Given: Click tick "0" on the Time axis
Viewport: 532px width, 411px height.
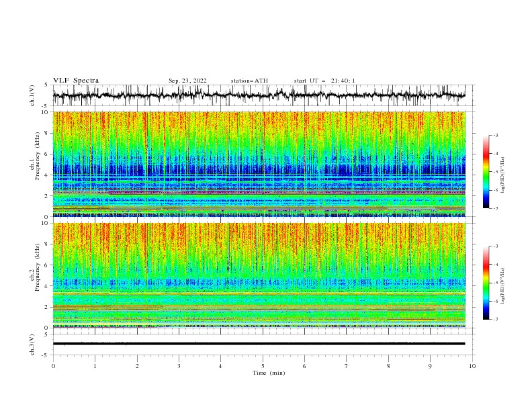Looking at the screenshot, I should [53, 366].
